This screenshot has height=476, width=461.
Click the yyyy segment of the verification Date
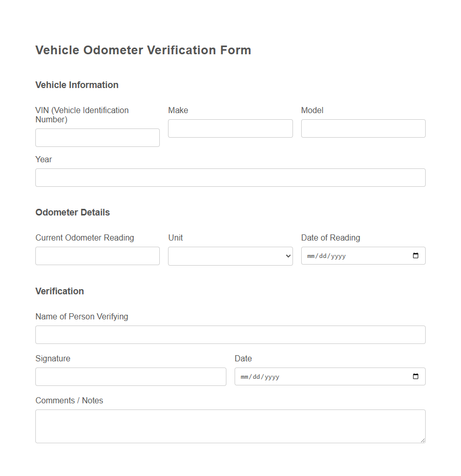273,376
